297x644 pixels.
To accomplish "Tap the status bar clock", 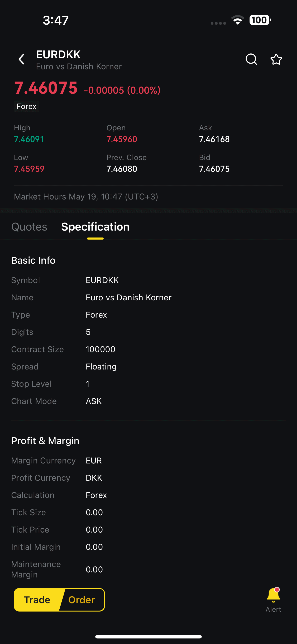I will point(55,20).
